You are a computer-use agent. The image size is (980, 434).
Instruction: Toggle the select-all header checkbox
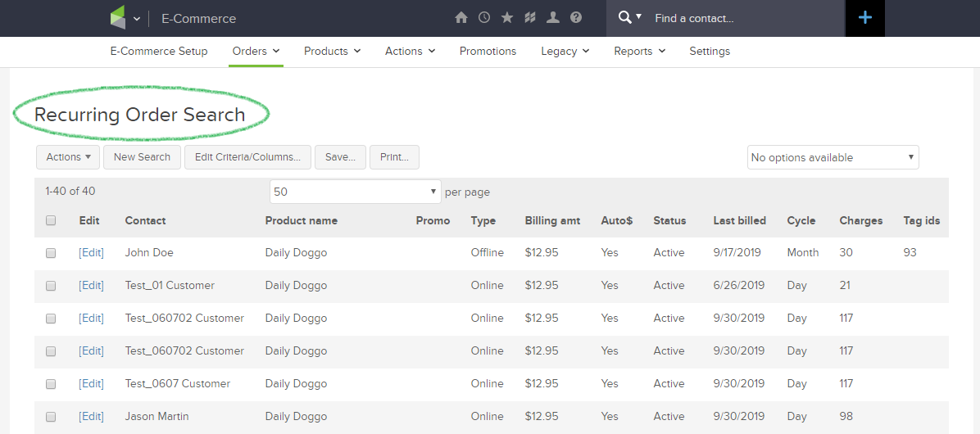click(x=52, y=220)
